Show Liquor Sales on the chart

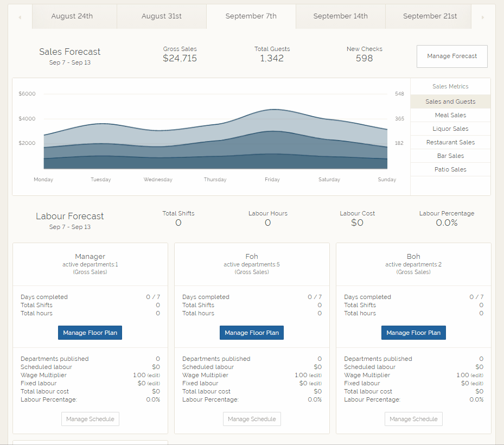(450, 128)
